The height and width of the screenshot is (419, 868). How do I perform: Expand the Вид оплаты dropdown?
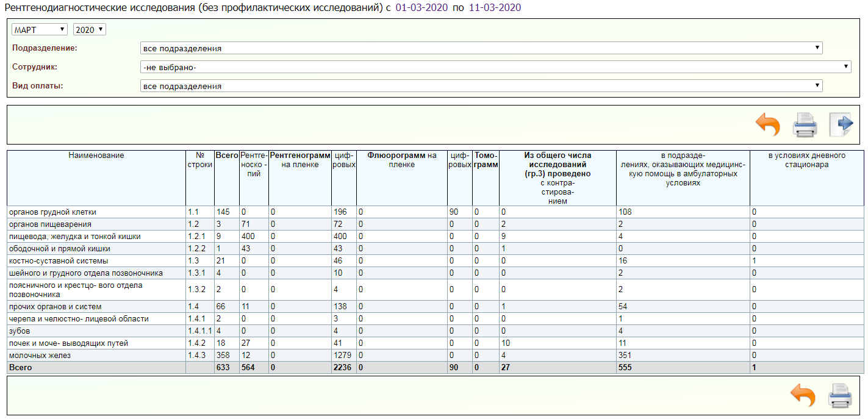pyautogui.click(x=481, y=86)
